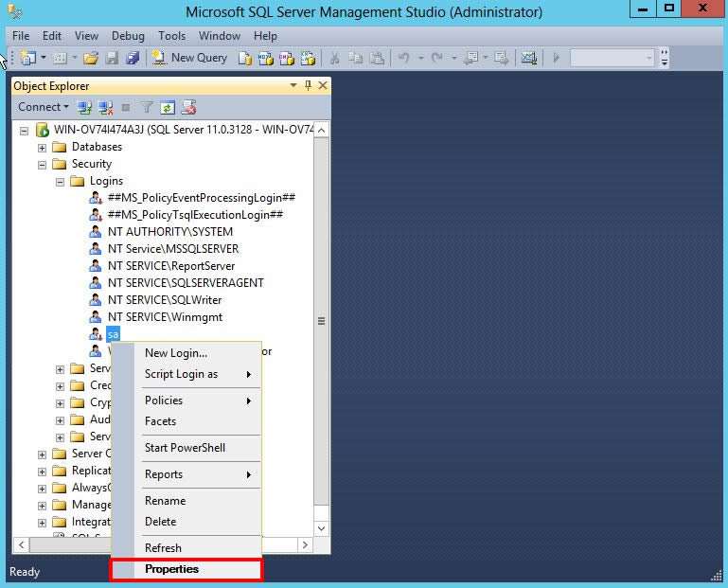Click the Analysis Services XMLA Query icon
Screen dimensions: 728x588
coord(308,58)
